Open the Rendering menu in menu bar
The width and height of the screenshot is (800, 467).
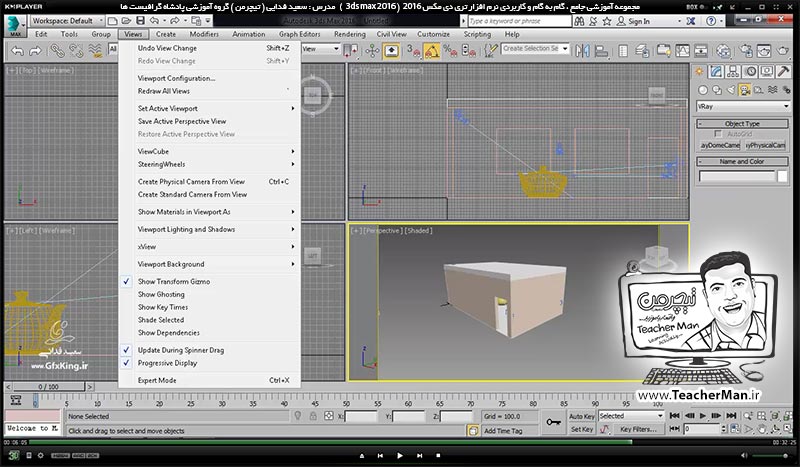349,34
